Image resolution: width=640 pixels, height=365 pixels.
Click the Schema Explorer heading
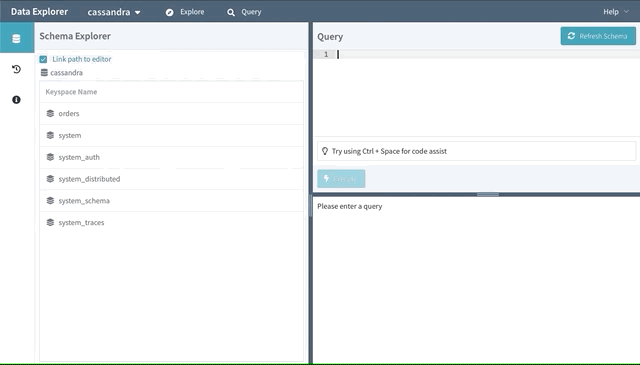[75, 36]
